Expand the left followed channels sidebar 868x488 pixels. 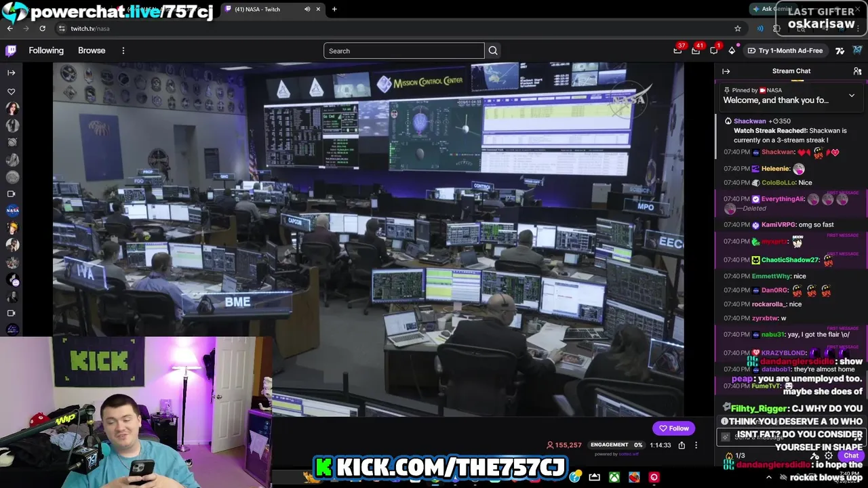tap(12, 73)
